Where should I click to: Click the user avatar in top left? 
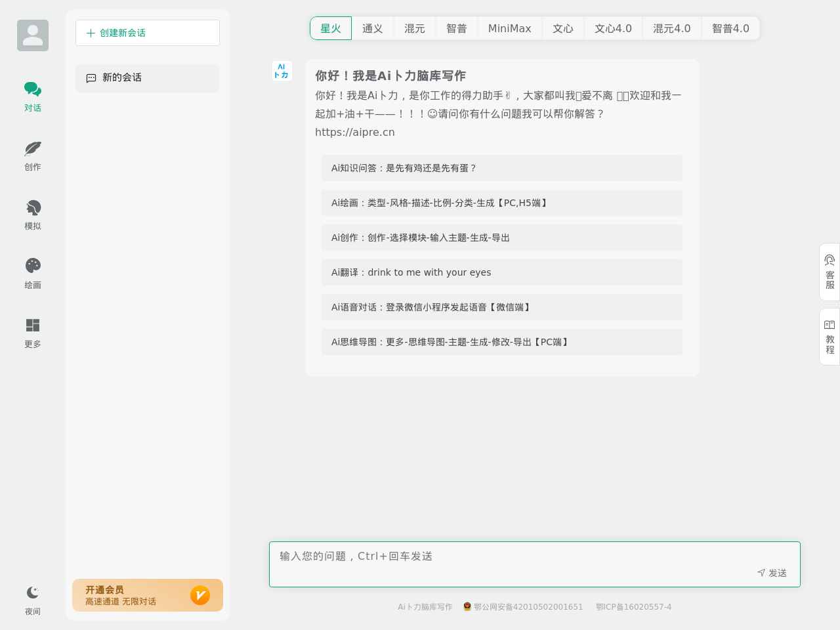click(32, 34)
